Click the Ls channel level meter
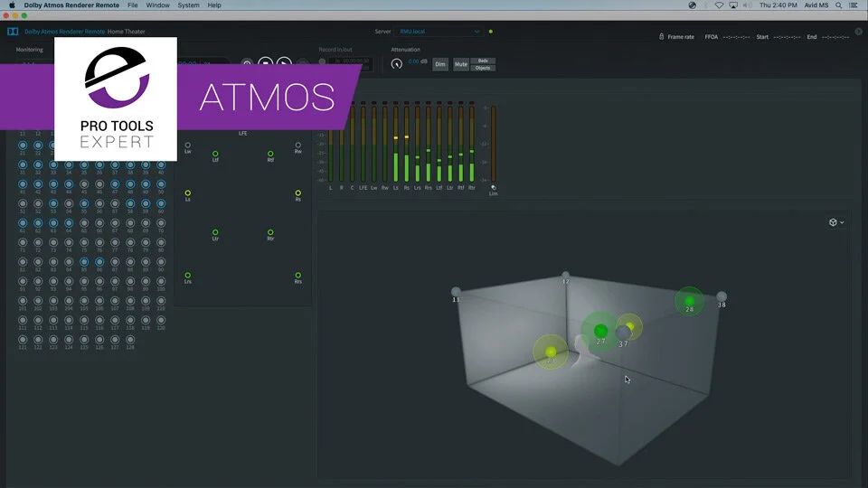 point(396,143)
